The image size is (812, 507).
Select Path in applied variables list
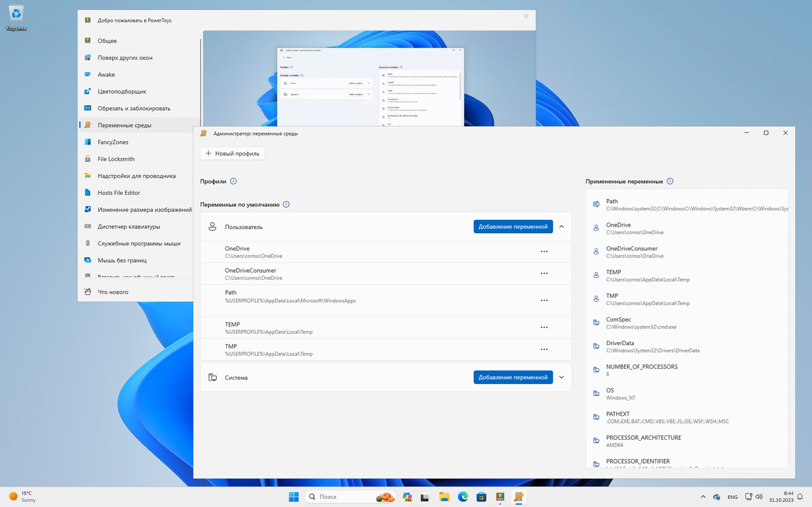[x=687, y=205]
